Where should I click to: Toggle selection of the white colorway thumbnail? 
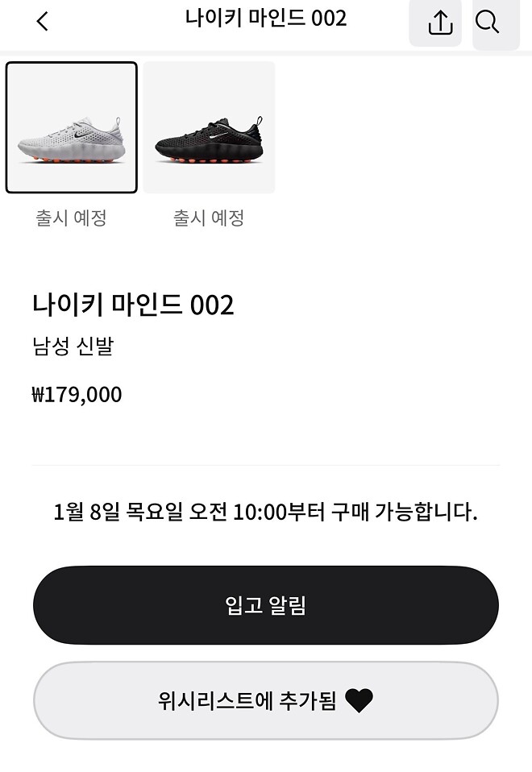pos(71,127)
